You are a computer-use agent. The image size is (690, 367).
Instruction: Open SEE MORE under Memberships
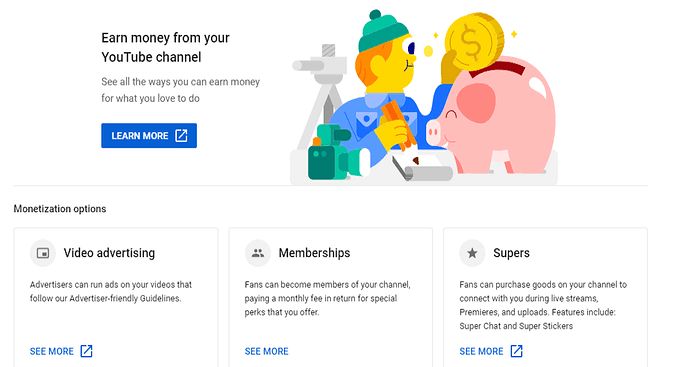point(267,351)
